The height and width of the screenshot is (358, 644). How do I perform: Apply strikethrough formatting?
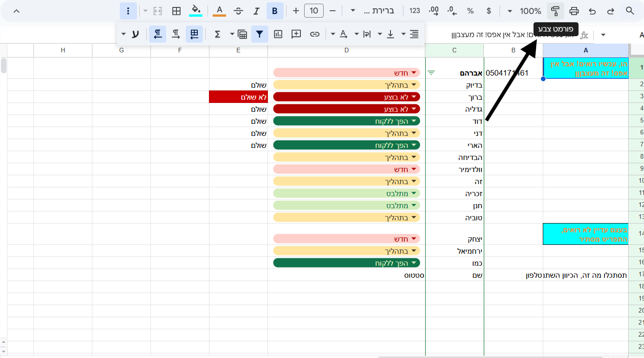(x=238, y=11)
